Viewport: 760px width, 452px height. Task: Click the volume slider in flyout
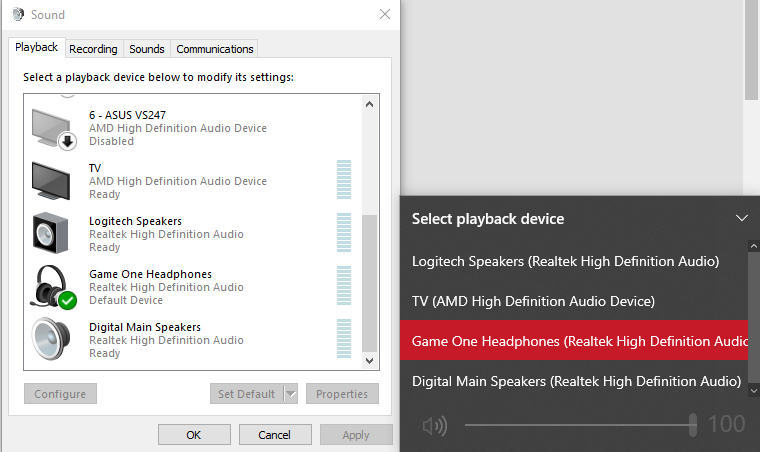[x=581, y=425]
